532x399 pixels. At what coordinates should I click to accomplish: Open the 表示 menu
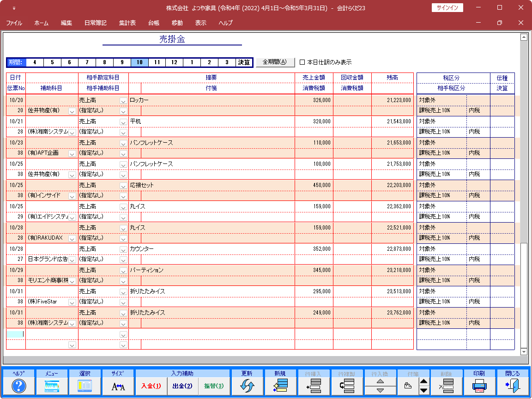pos(200,23)
